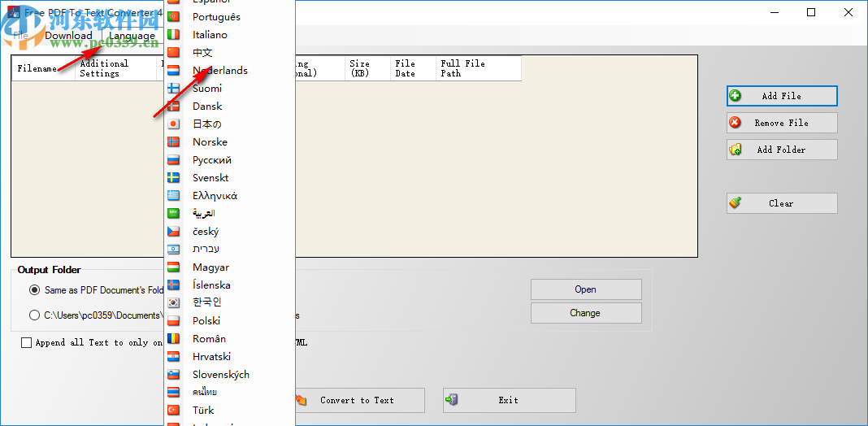This screenshot has width=868, height=426.
Task: Click the Japan flag icon
Action: click(x=173, y=124)
